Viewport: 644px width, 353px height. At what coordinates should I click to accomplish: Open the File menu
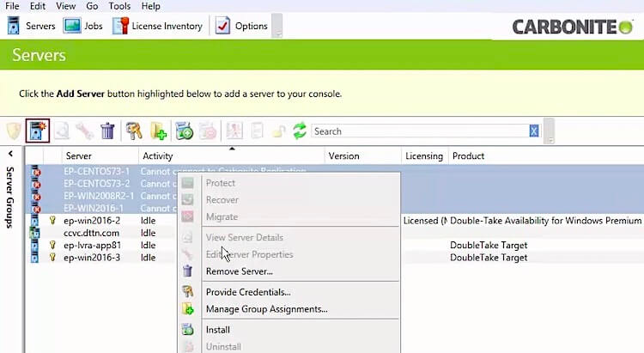pyautogui.click(x=12, y=6)
